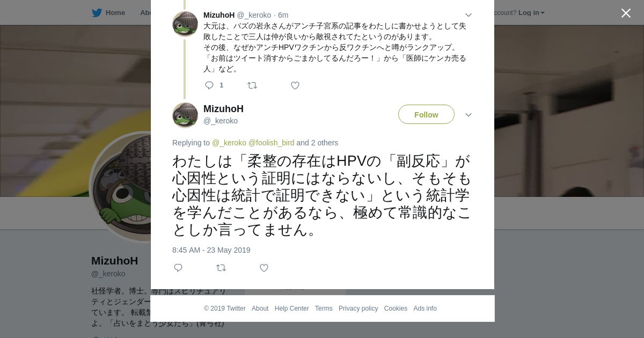644x338 pixels.
Task: Show the 'and 2 others' reply recipients
Action: click(317, 143)
